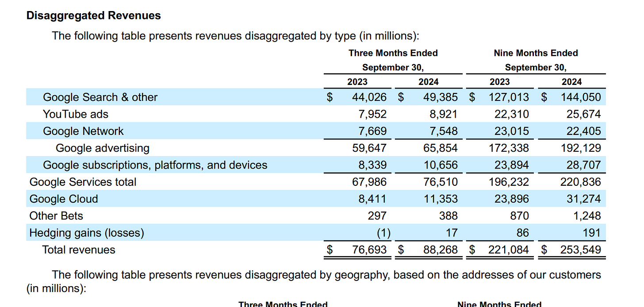The width and height of the screenshot is (644, 307).
Task: Click Google Cloud value 31,274
Action: tap(584, 199)
